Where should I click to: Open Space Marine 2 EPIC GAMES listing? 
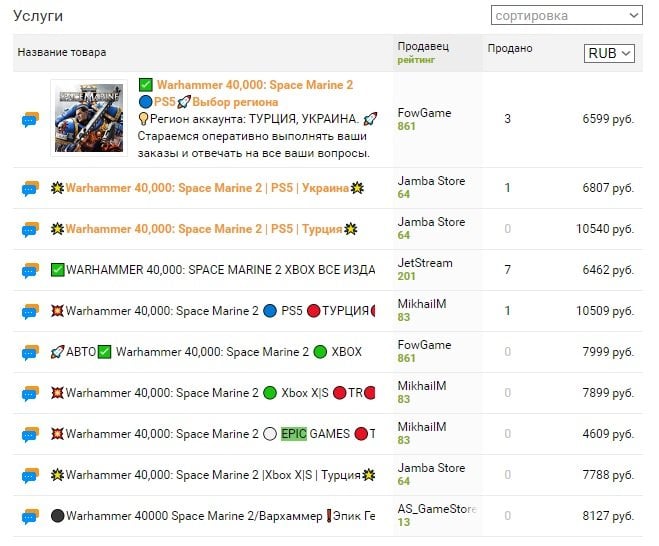(213, 434)
